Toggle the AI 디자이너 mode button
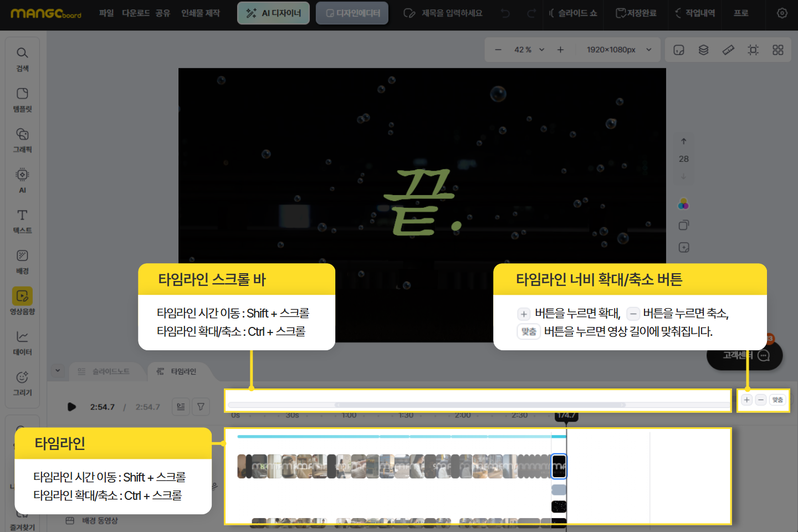798x532 pixels. point(273,13)
